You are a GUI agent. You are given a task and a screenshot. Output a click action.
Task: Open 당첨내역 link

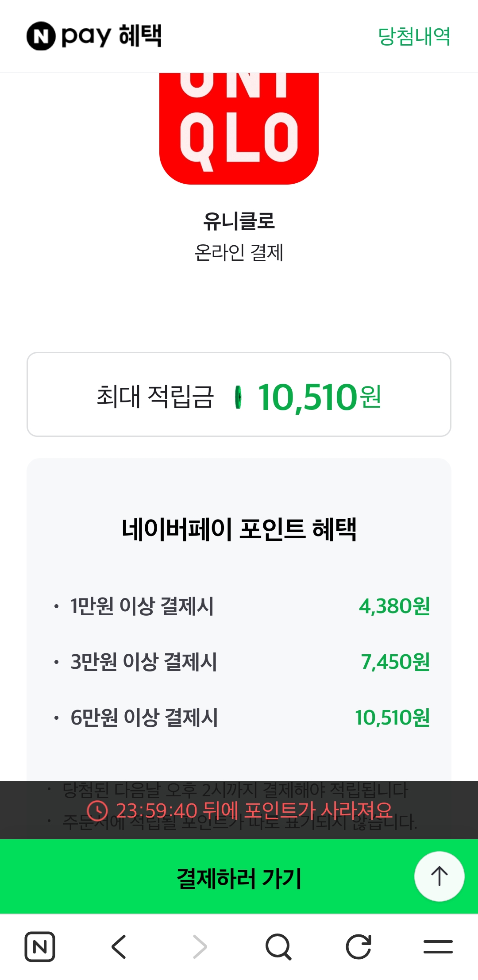414,36
